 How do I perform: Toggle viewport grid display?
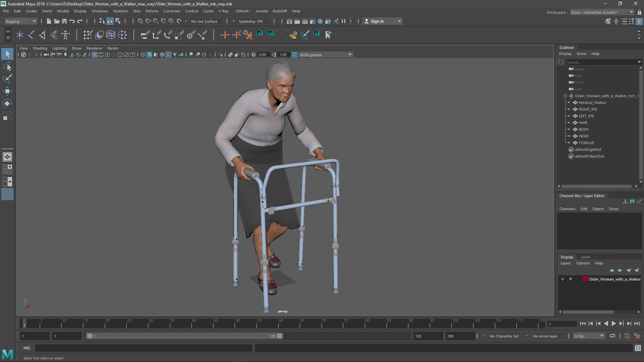click(95, 55)
